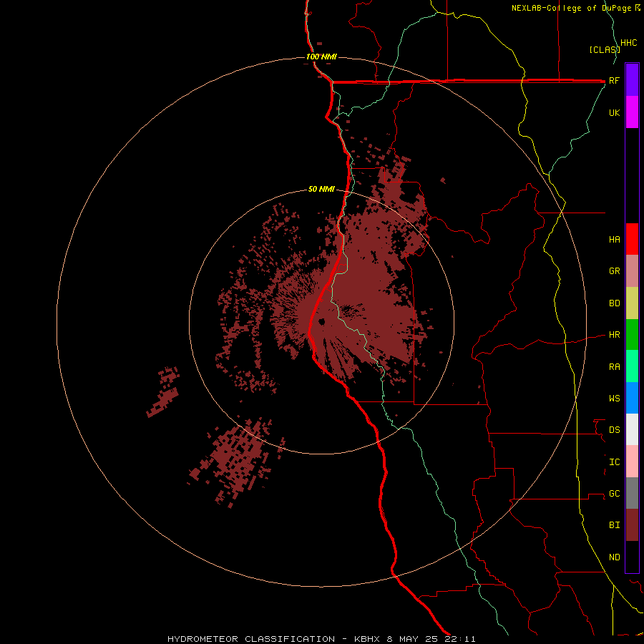This screenshot has height=644, width=644.
Task: Click the 'BD' legend label
Action: [614, 303]
